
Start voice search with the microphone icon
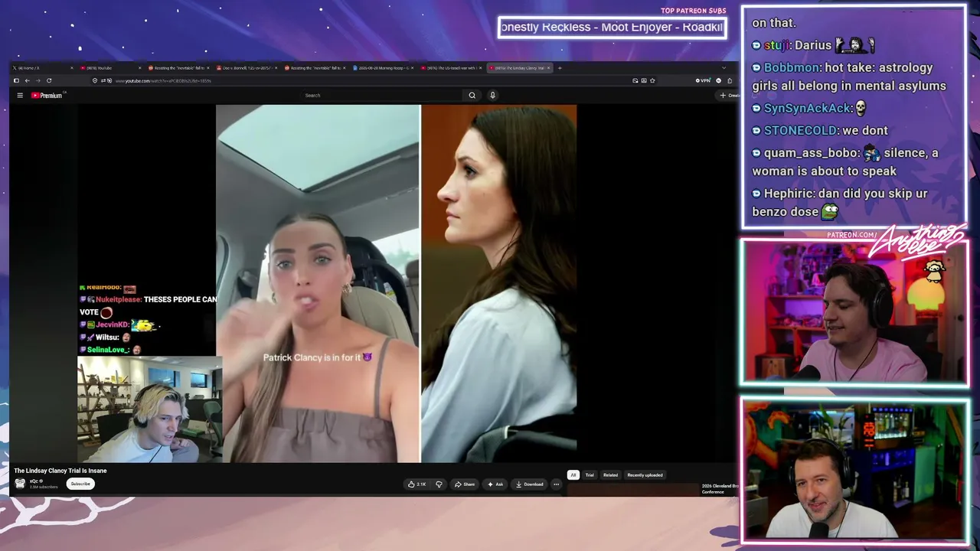pyautogui.click(x=492, y=96)
